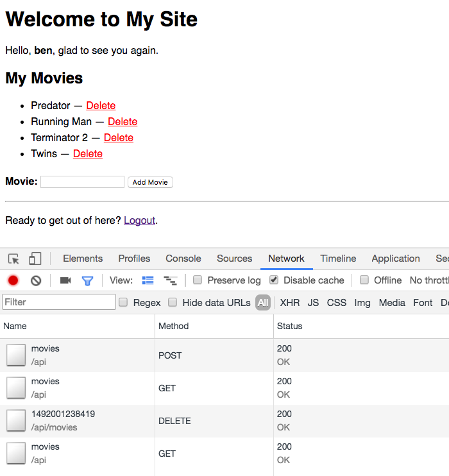Viewport: 449px width, 476px height.
Task: Sort by the Method column header
Action: click(x=214, y=326)
